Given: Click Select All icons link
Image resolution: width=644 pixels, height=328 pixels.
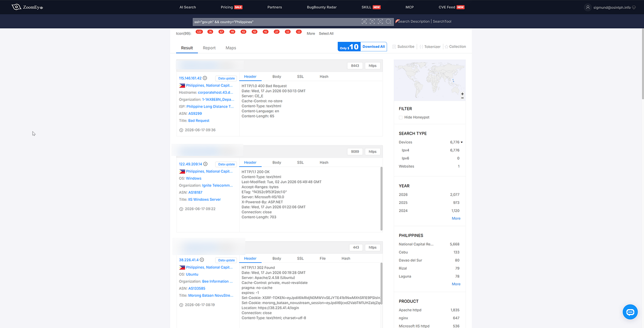Looking at the screenshot, I should click(x=326, y=34).
